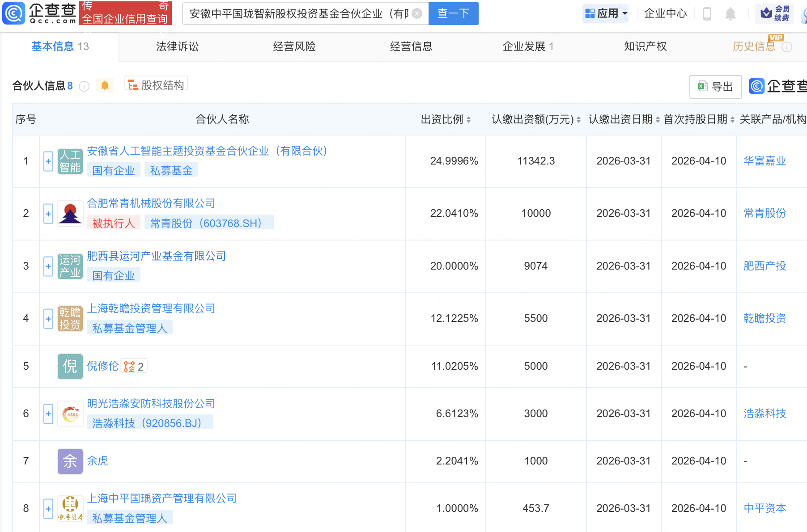The width and height of the screenshot is (807, 532).
Task: Click 余虎's purple avatar
Action: [x=70, y=461]
